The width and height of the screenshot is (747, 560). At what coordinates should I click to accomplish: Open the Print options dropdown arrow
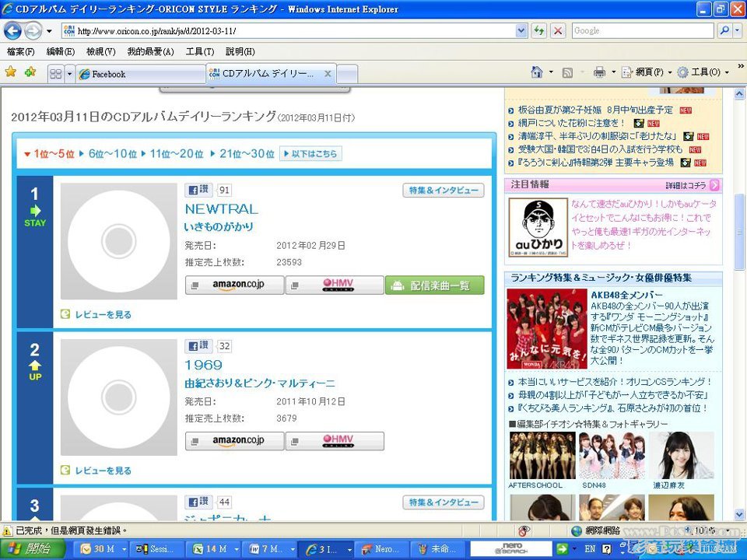coord(614,72)
